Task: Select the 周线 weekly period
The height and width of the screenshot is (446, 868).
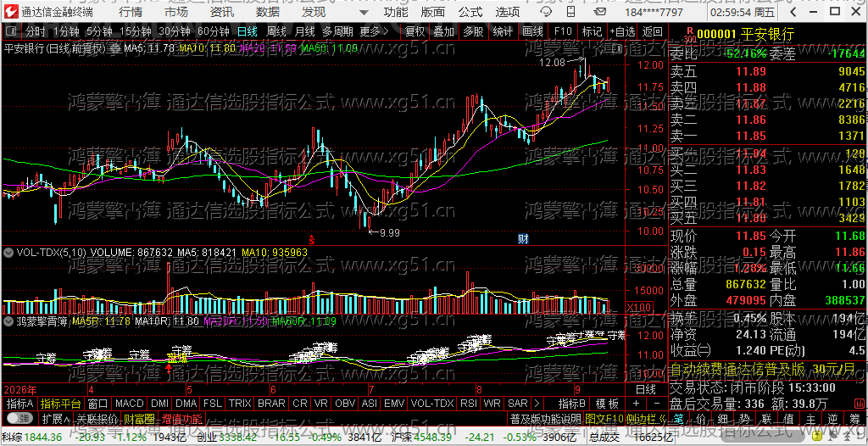Action: point(276,32)
